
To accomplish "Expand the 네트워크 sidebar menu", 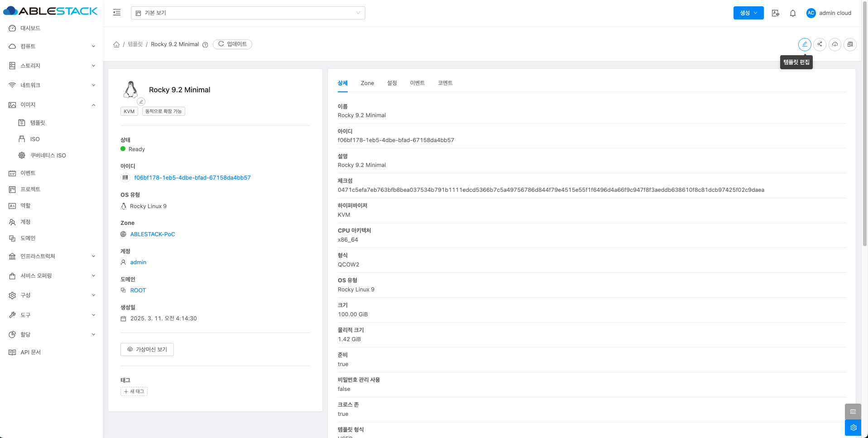I will click(51, 85).
